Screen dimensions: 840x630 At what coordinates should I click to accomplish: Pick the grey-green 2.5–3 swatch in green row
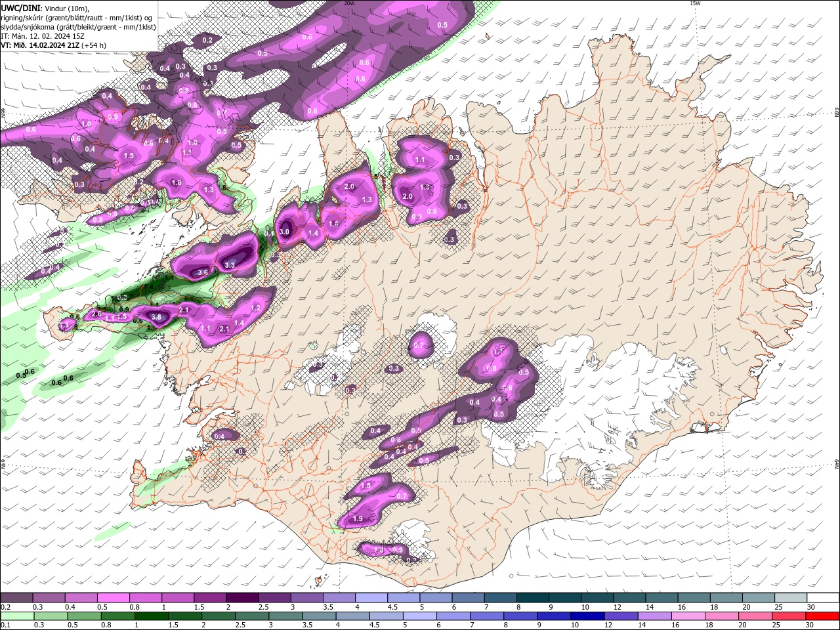tap(252, 616)
